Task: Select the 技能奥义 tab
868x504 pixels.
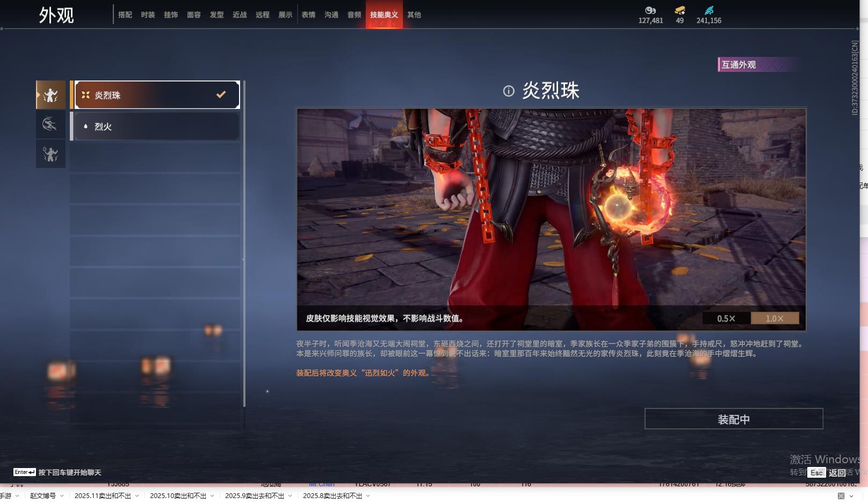Action: tap(384, 15)
